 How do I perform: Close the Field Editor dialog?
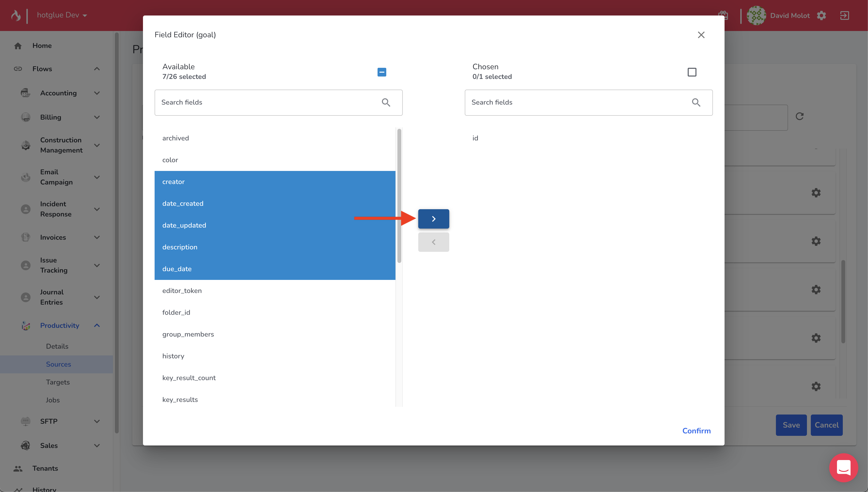point(701,35)
